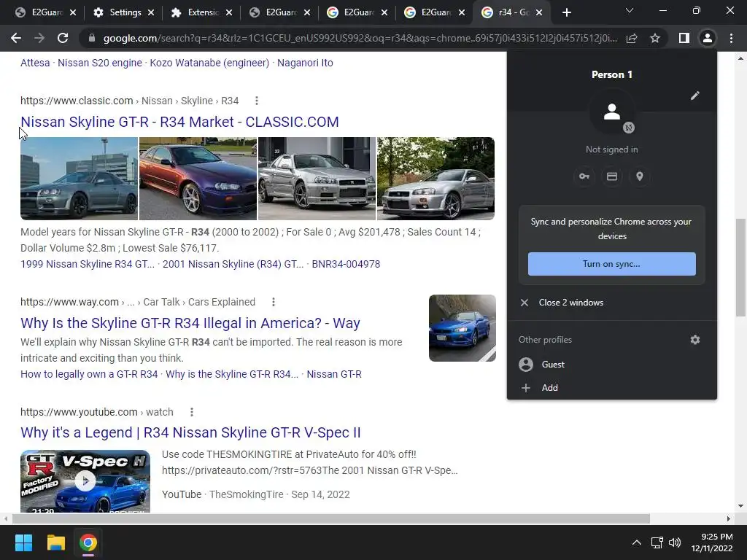Open the Naganori Ito link
This screenshot has width=747, height=560.
coord(305,63)
